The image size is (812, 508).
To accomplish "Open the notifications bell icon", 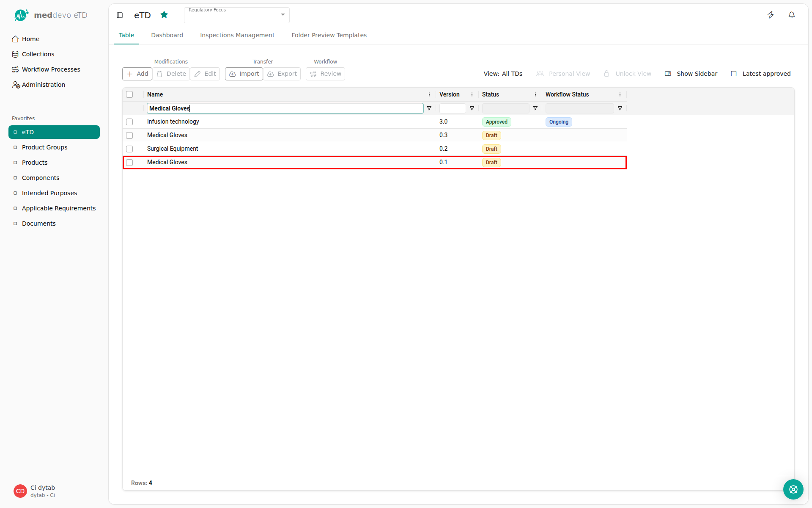I will pos(792,15).
